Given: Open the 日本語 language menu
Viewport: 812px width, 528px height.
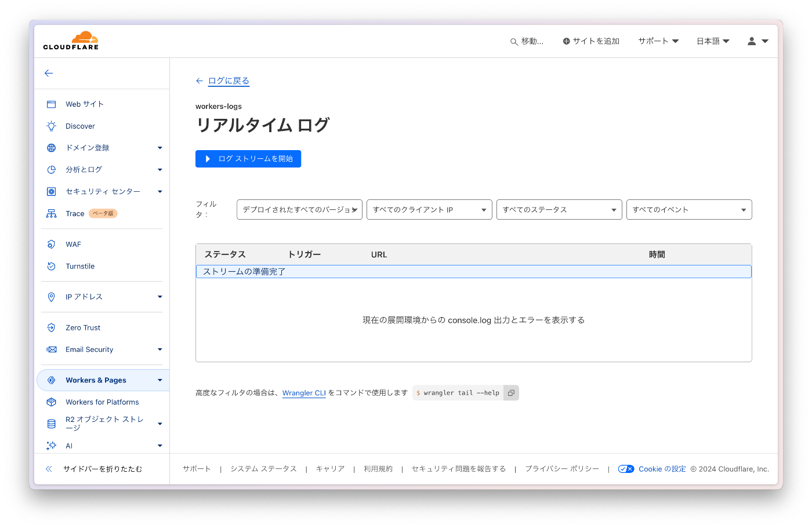Looking at the screenshot, I should (713, 41).
